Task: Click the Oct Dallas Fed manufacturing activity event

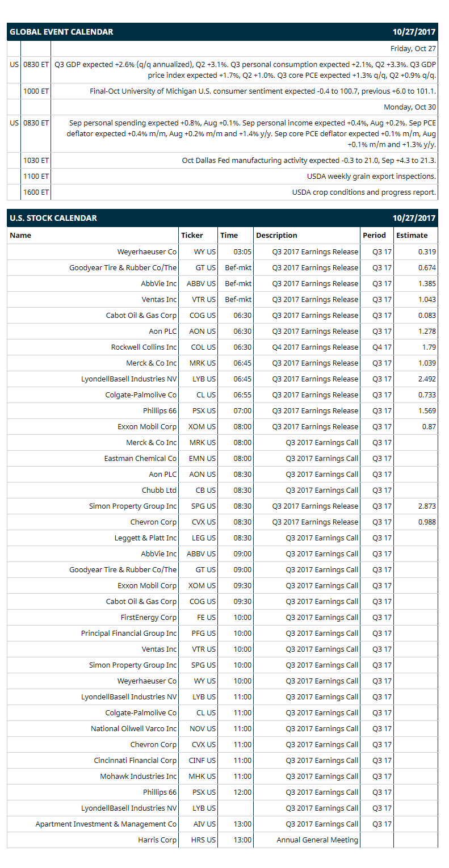Action: (309, 161)
